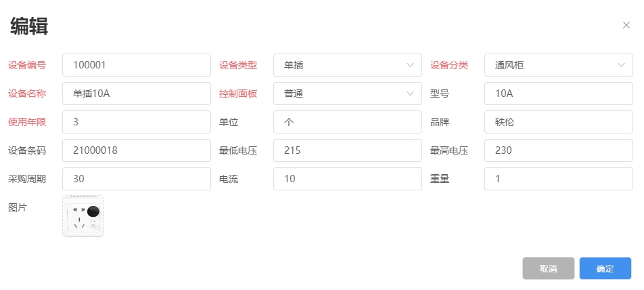Expand the 设备类型 dropdown arrow
This screenshot has height=290, width=644.
[x=410, y=65]
